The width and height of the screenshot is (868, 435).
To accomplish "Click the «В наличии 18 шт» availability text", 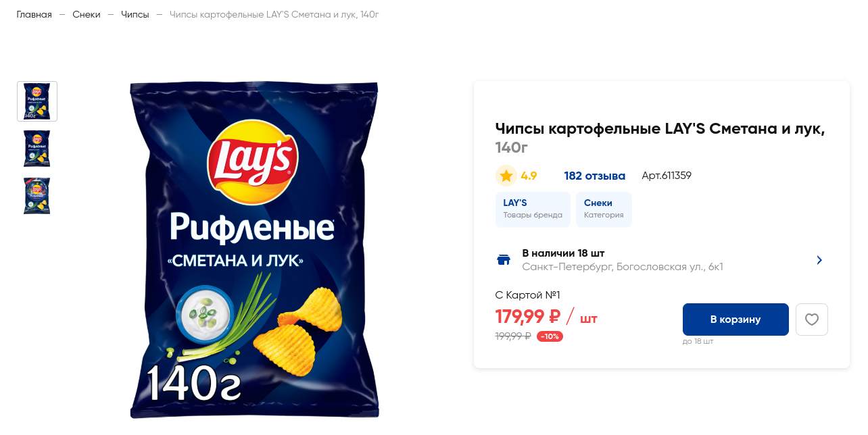I will (x=563, y=253).
